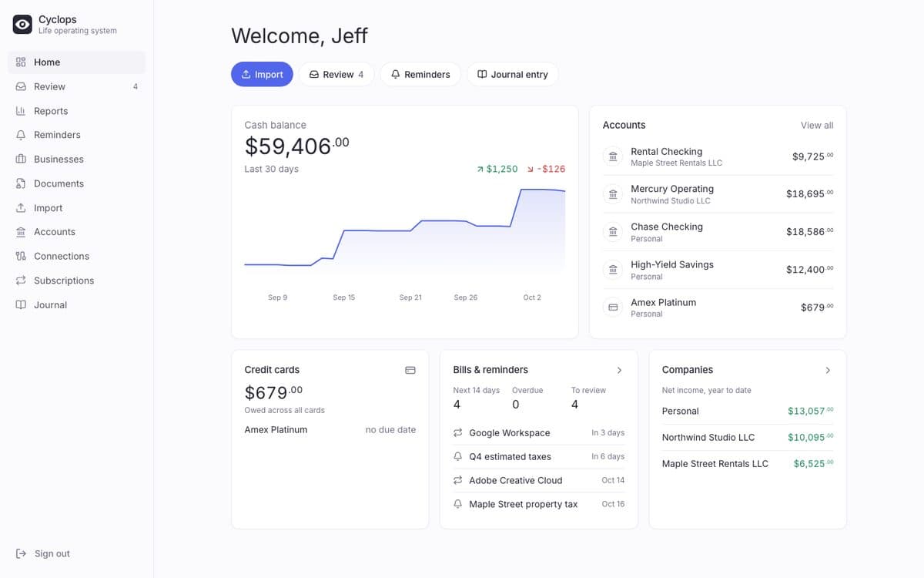Click Personal net income $13,057
924x578 pixels.
pyautogui.click(x=810, y=412)
